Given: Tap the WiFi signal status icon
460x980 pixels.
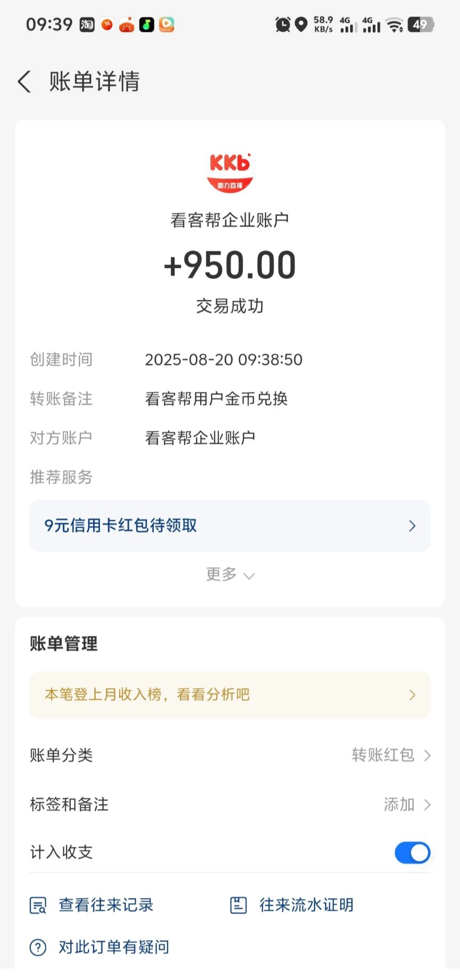Looking at the screenshot, I should pos(395,24).
